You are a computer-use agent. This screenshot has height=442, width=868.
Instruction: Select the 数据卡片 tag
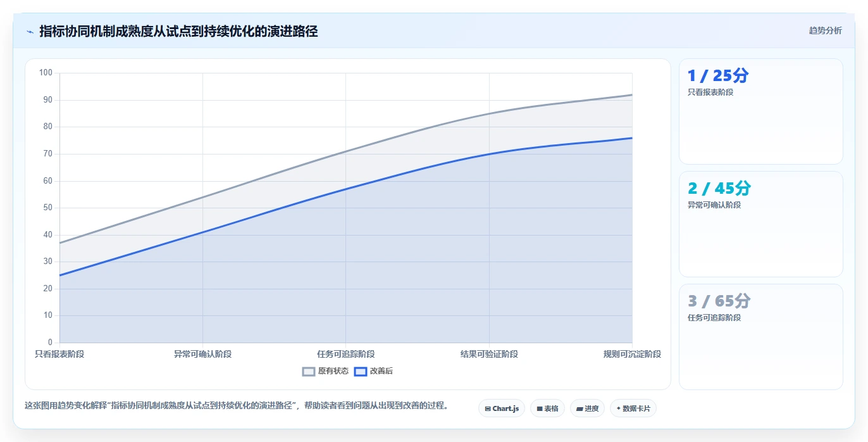[x=633, y=408]
